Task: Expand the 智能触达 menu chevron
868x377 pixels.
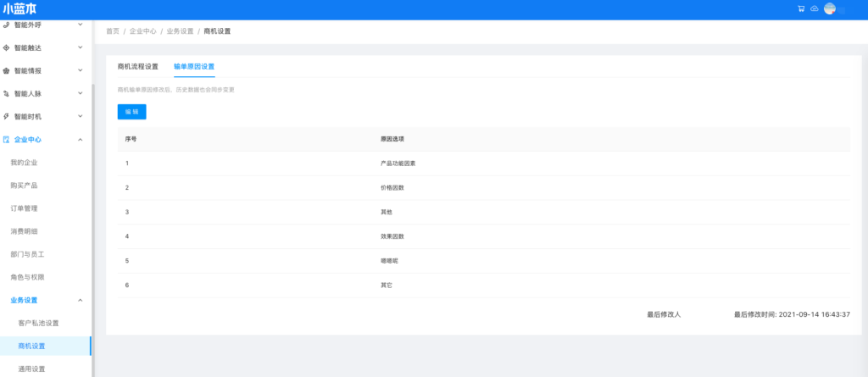Action: [81, 47]
